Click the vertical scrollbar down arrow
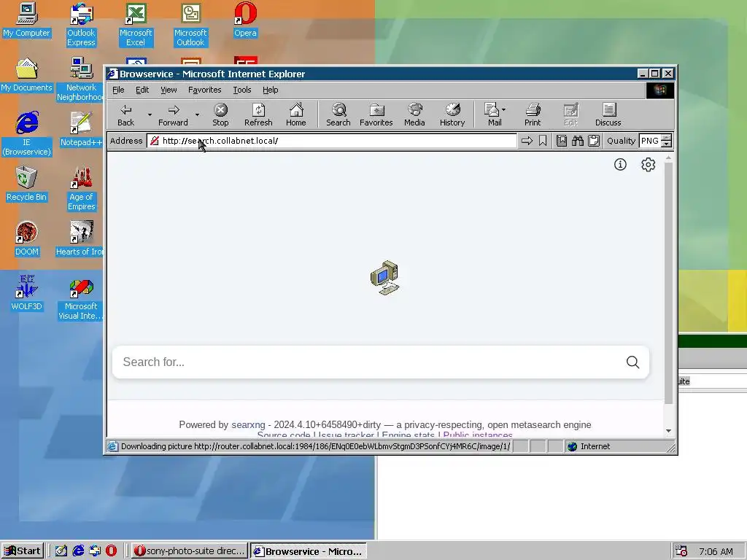747x560 pixels. (x=668, y=431)
